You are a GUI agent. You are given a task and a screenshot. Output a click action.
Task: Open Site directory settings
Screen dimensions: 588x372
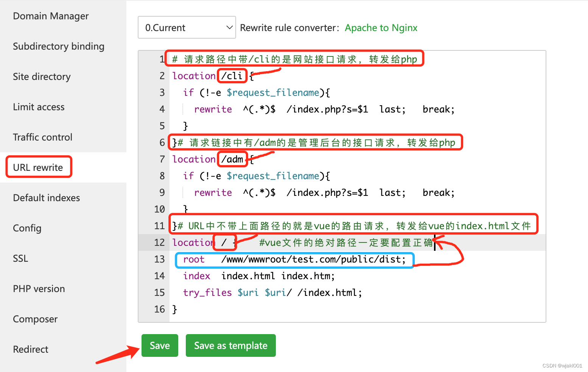(42, 77)
